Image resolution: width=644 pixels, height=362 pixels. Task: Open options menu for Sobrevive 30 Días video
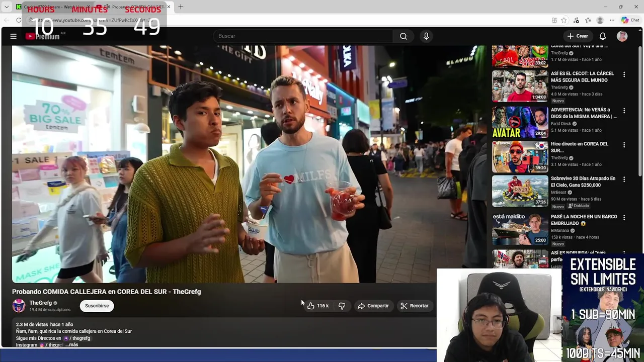point(624,179)
